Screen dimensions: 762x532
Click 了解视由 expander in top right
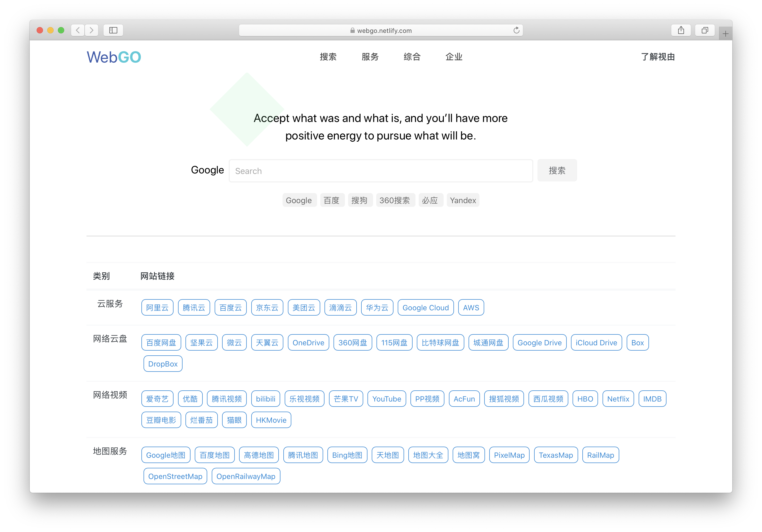(659, 56)
